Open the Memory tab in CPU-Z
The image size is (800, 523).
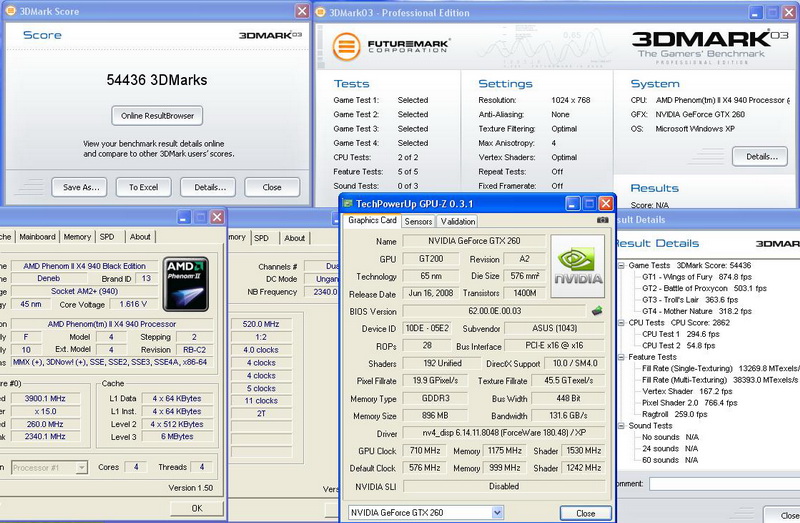pyautogui.click(x=78, y=237)
